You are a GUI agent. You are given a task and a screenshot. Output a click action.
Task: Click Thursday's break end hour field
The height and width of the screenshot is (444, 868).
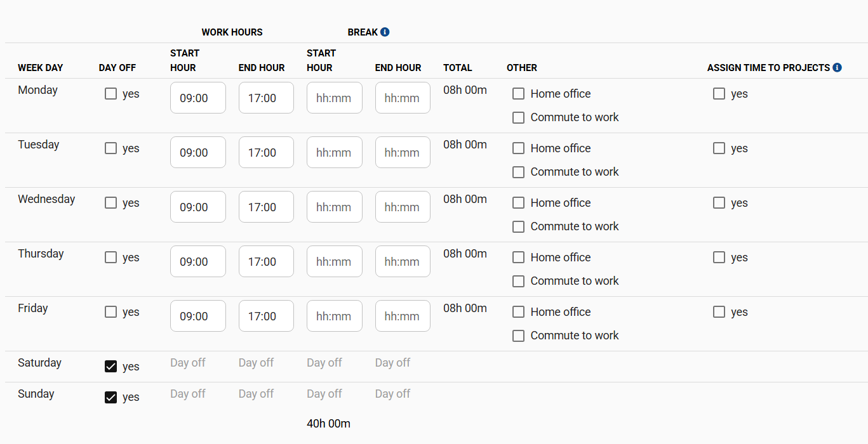tap(403, 261)
